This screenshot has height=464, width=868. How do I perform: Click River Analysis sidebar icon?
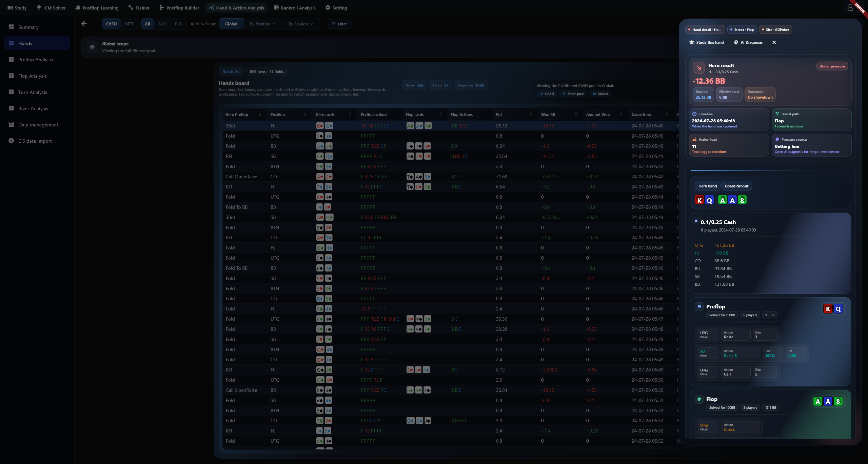(x=11, y=108)
